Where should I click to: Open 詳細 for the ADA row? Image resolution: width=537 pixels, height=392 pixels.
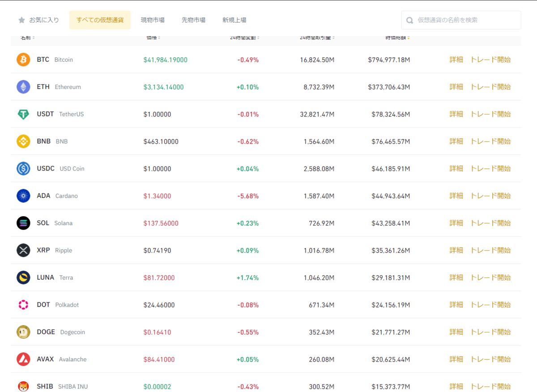coord(456,196)
